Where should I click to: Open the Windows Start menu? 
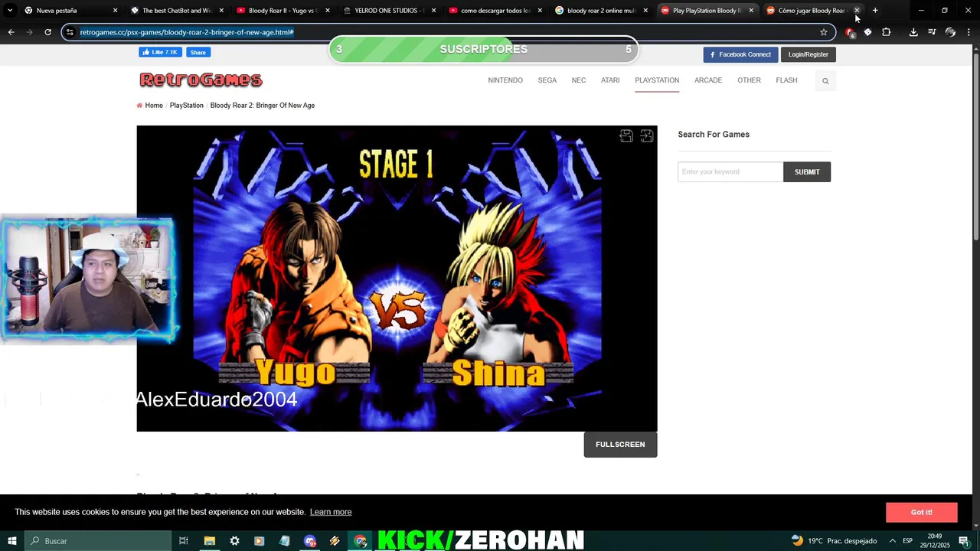[11, 541]
